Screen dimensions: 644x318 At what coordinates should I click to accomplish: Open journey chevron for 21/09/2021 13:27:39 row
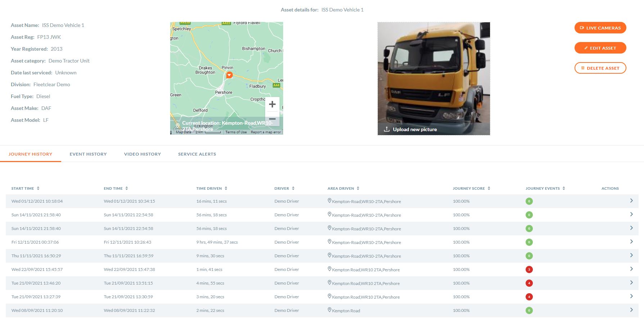[x=631, y=296]
